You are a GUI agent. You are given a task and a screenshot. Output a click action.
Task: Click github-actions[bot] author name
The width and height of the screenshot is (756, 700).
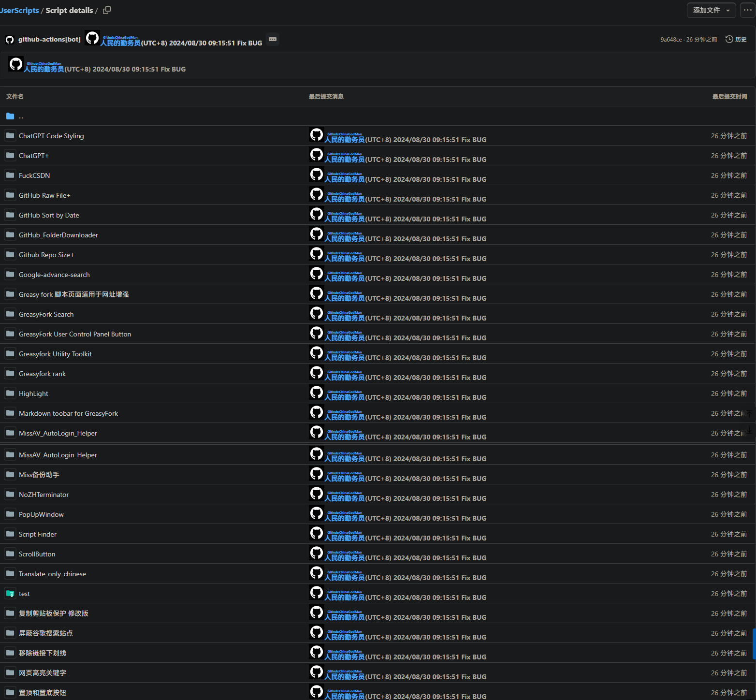click(49, 39)
